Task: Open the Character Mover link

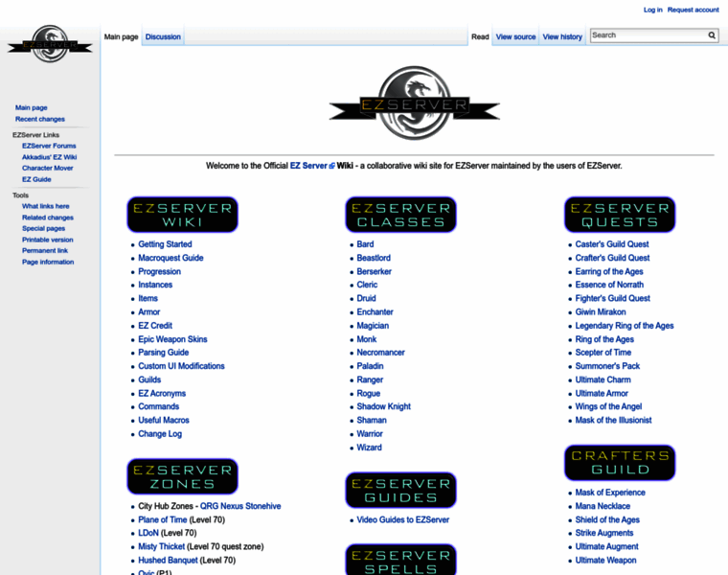Action: (x=47, y=168)
